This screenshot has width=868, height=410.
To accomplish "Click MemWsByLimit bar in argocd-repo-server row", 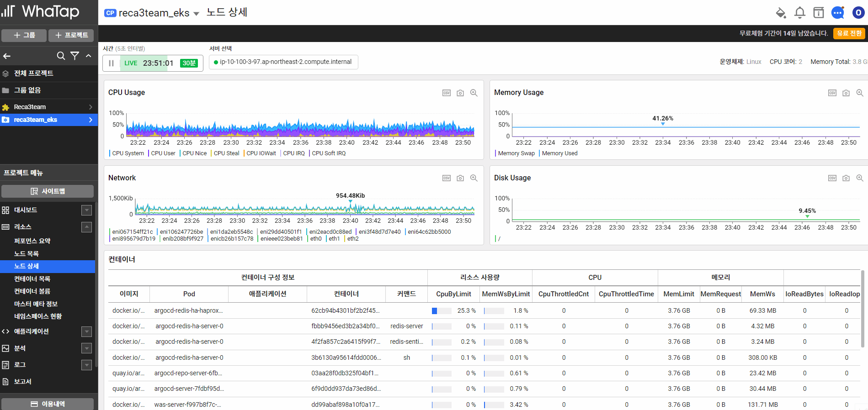I will (x=494, y=373).
